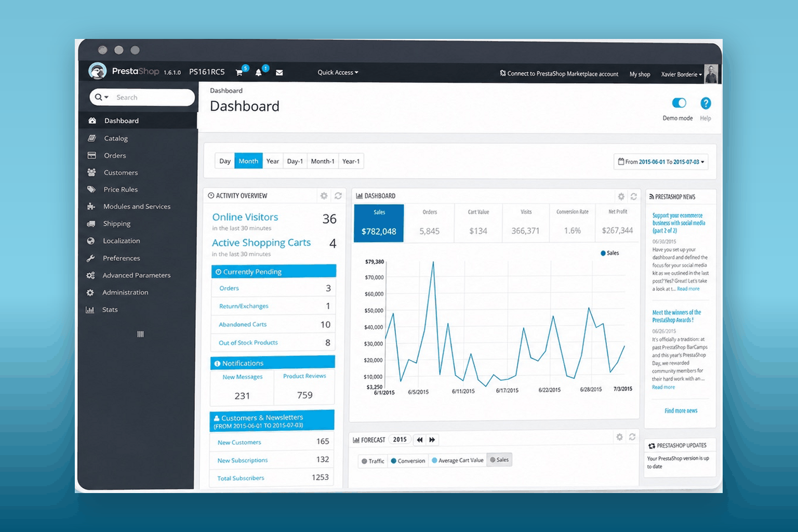Select the Month period tab
The image size is (798, 532).
248,161
